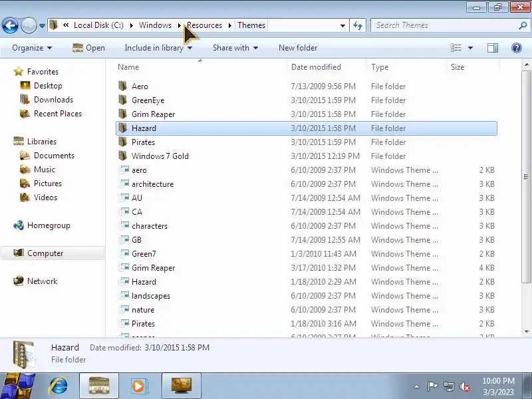This screenshot has width=532, height=399.
Task: Select the Pirates folder icon
Action: (123, 142)
